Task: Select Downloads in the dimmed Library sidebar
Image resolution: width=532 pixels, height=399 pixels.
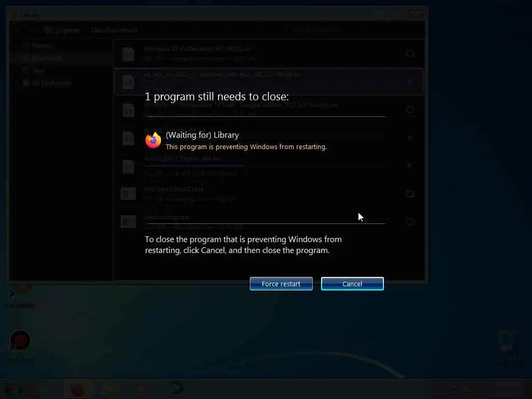Action: 47,58
